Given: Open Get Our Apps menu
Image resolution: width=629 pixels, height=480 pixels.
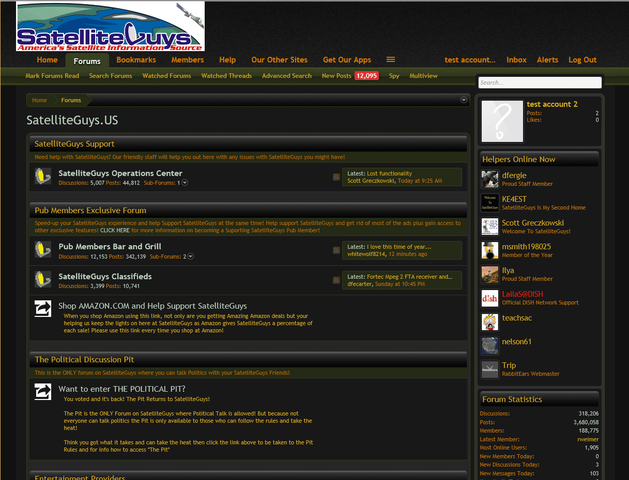Looking at the screenshot, I should [x=347, y=60].
